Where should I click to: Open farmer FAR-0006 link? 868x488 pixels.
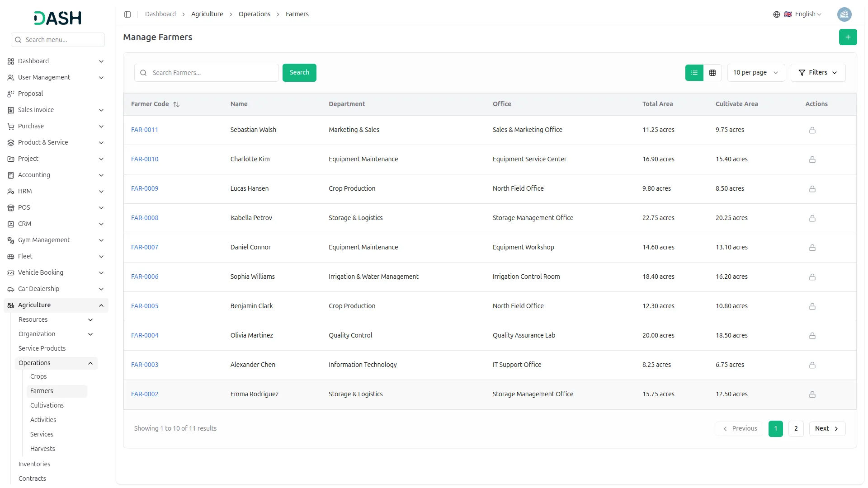pos(145,277)
